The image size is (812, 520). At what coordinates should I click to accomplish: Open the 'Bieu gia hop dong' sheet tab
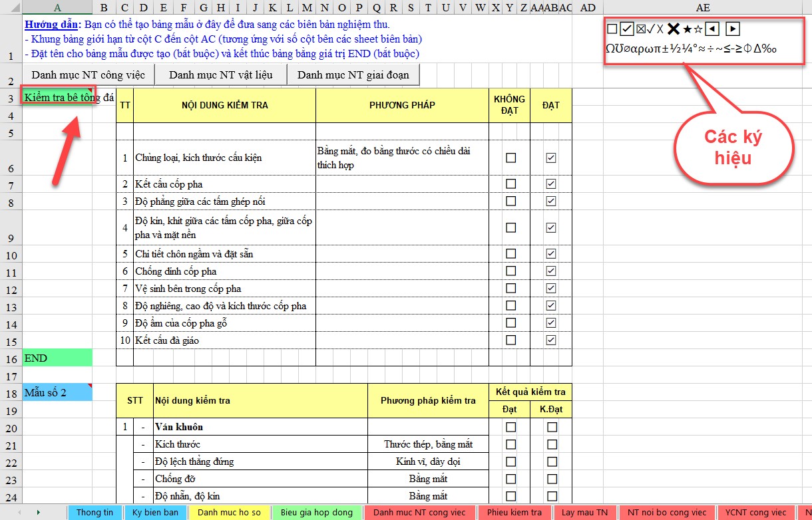[x=317, y=512]
